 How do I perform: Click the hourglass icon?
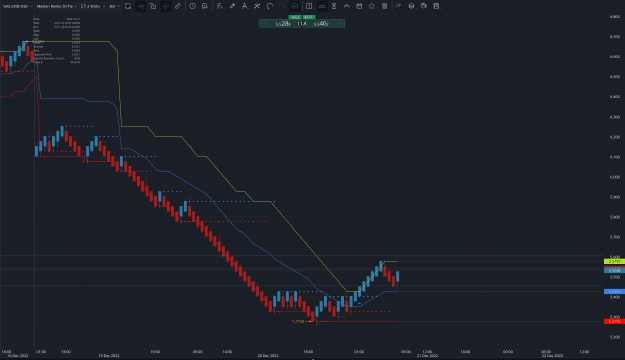click(334, 6)
